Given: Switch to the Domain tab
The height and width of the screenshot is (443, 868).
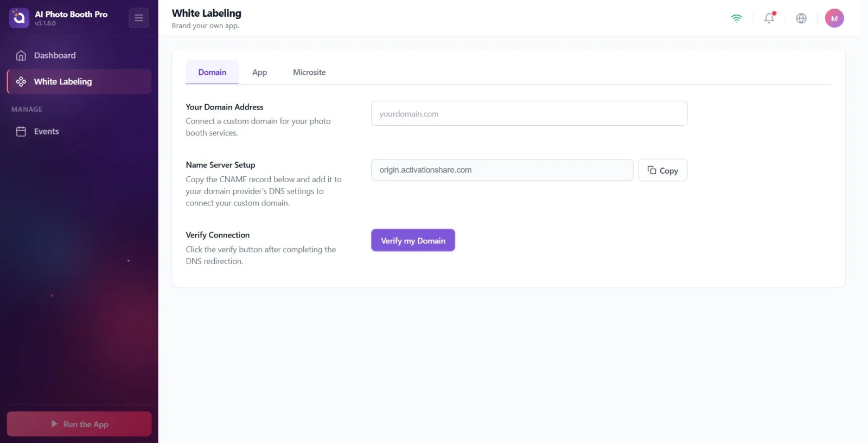Looking at the screenshot, I should pos(212,72).
